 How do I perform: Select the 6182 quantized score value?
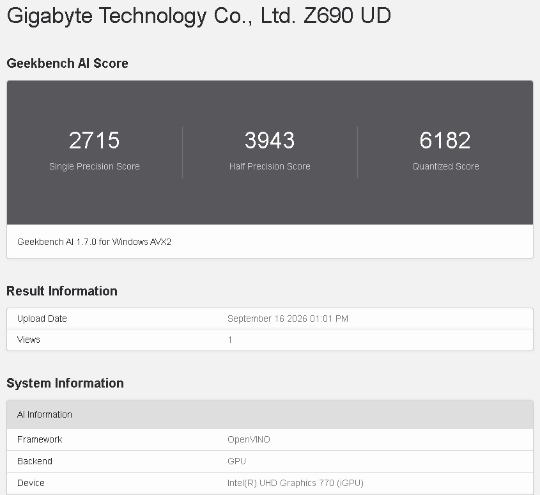pos(445,140)
